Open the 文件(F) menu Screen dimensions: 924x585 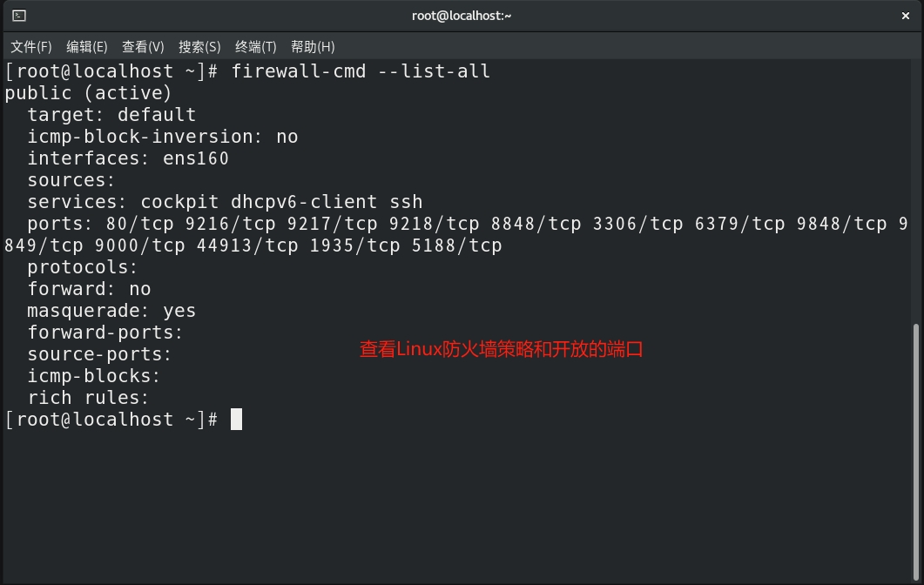click(31, 46)
